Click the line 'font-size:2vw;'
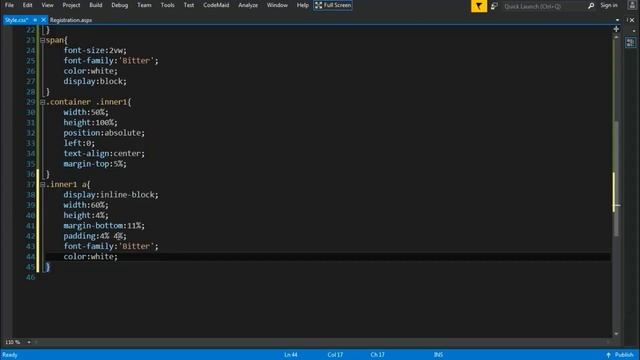The image size is (640, 360). (x=95, y=50)
